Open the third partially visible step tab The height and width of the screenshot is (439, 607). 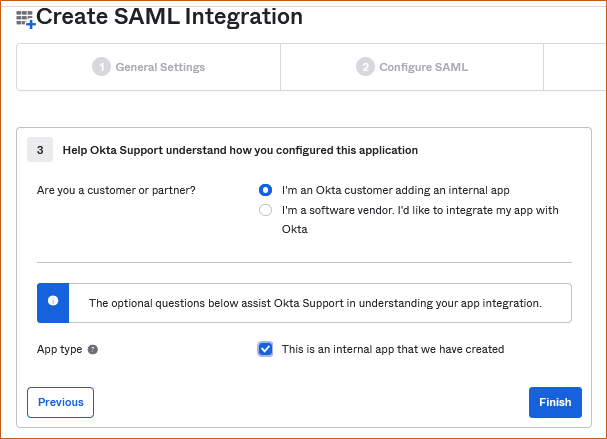575,67
